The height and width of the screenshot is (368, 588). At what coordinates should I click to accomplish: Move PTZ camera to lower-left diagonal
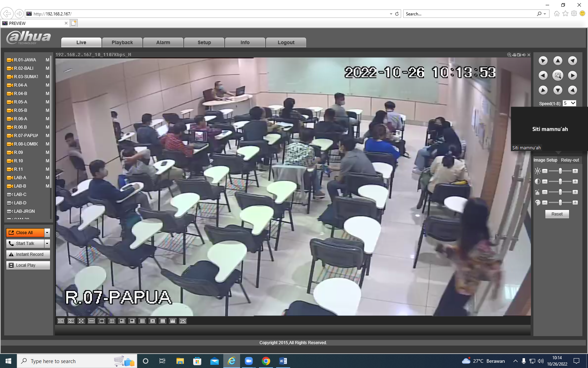(543, 90)
